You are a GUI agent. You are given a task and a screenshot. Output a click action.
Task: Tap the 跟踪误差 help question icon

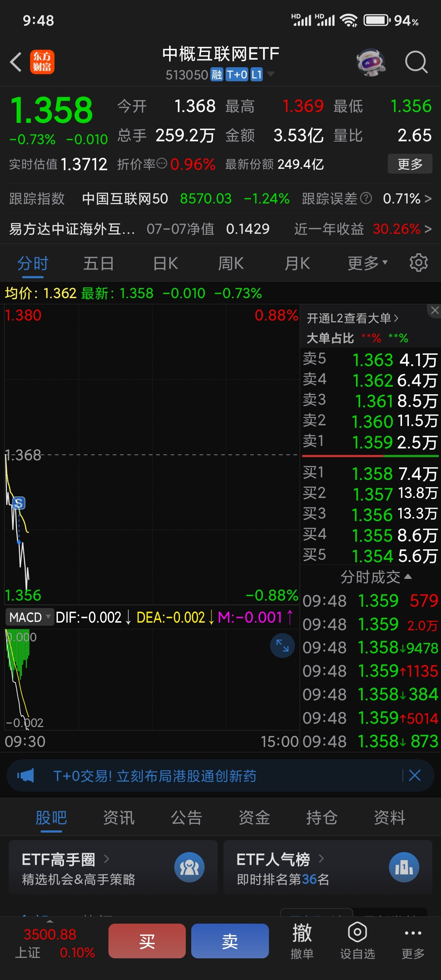tap(366, 198)
